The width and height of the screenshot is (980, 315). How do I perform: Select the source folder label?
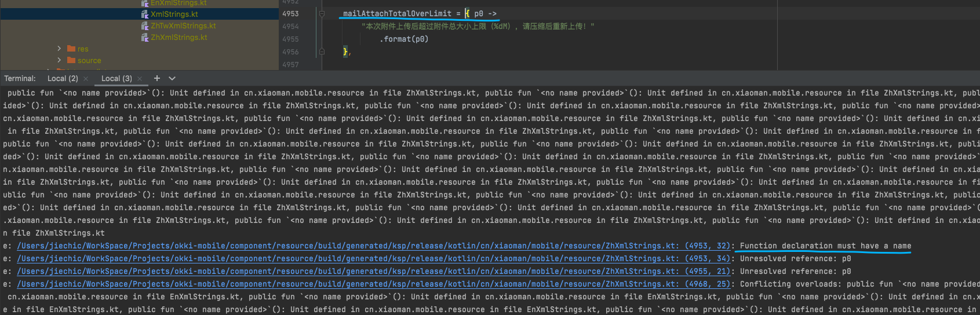[x=89, y=61]
